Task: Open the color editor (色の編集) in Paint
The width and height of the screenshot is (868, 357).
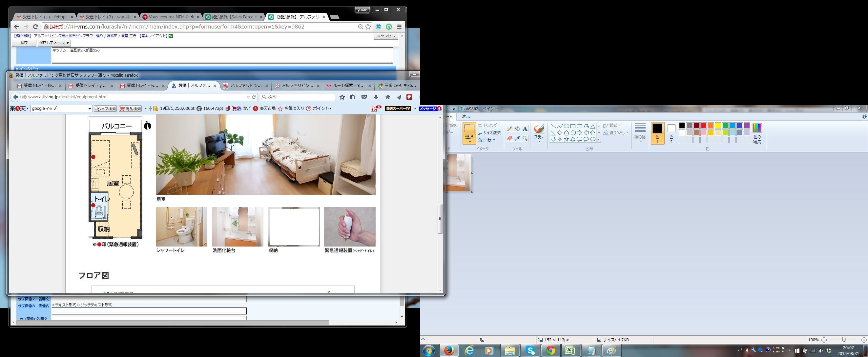Action: pyautogui.click(x=757, y=133)
